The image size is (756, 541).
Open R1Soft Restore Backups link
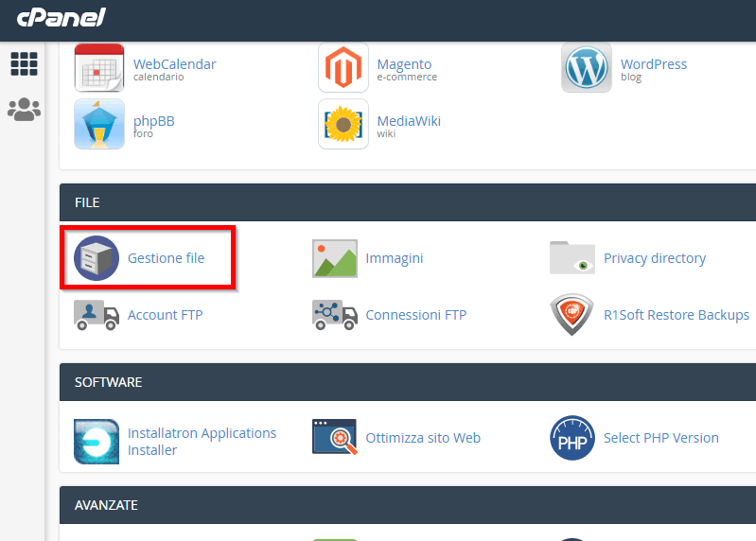677,315
